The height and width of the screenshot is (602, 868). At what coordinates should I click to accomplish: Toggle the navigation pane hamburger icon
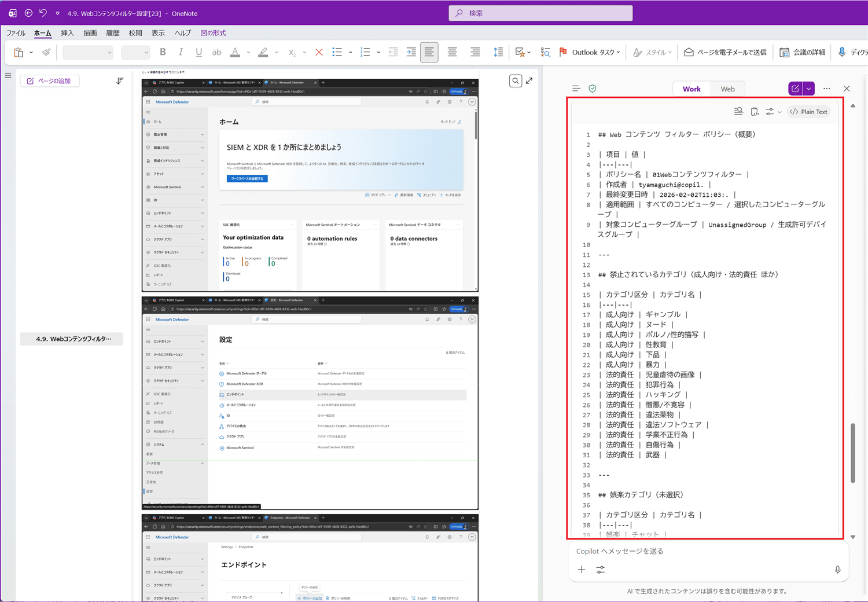click(8, 75)
